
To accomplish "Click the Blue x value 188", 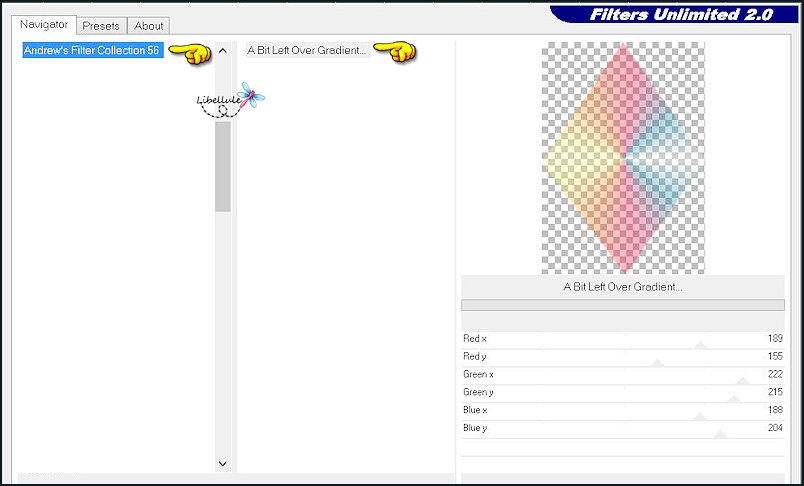I will click(775, 410).
